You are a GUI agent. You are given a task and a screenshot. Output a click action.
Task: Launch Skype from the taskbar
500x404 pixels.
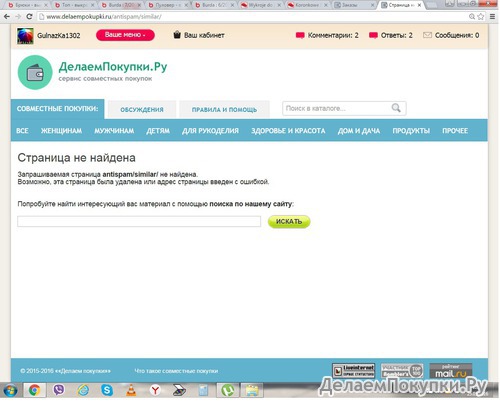pos(107,390)
